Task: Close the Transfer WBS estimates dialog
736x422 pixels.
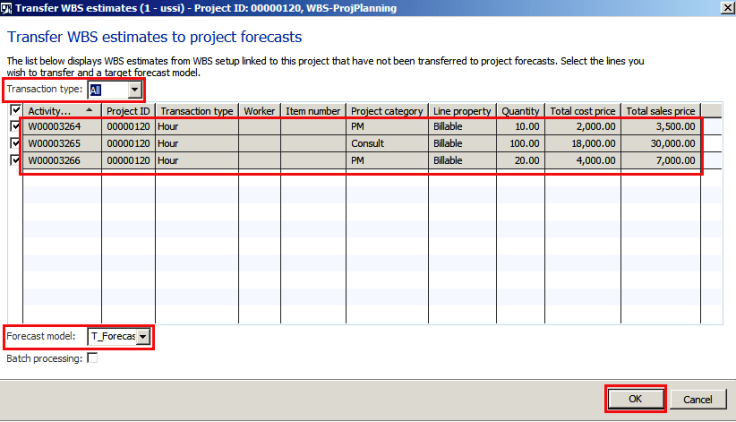Action: [x=725, y=8]
